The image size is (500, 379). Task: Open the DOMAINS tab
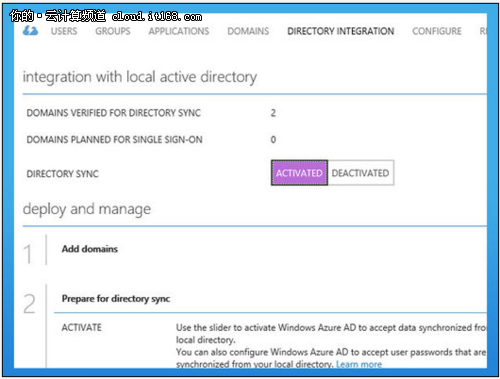click(x=248, y=31)
